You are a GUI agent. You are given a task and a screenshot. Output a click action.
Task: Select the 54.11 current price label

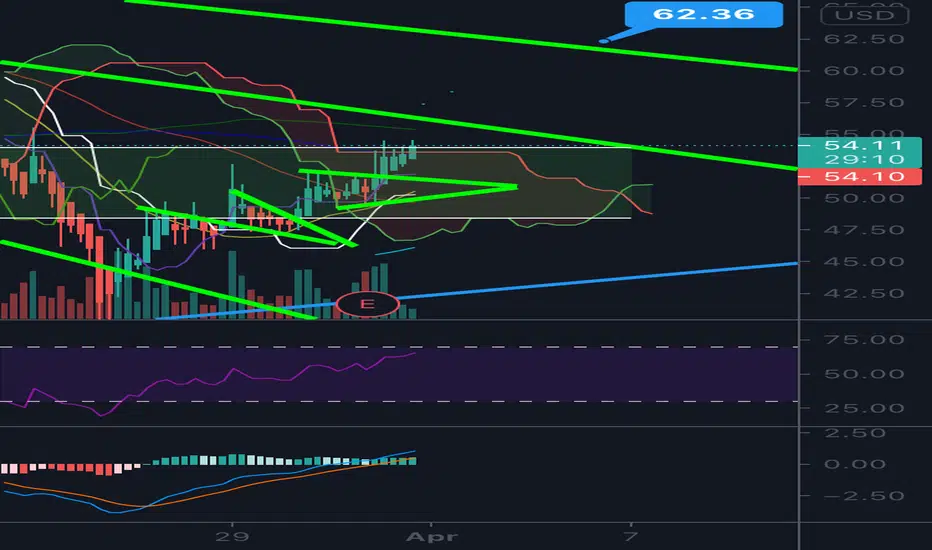(864, 145)
